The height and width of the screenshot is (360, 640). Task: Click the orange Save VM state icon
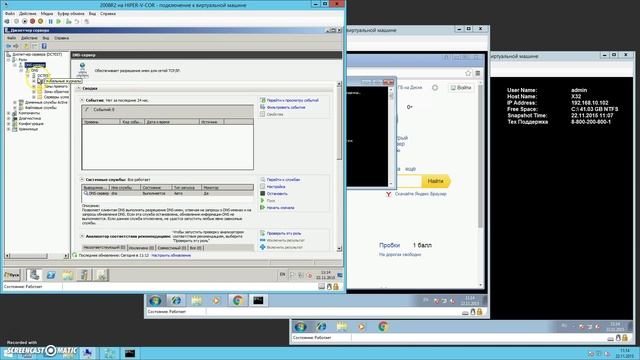point(40,21)
